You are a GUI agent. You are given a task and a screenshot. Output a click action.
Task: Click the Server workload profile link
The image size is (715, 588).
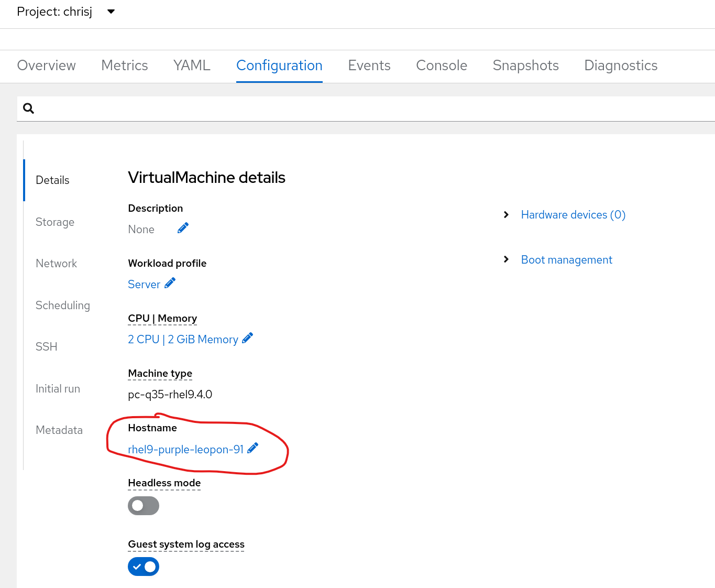click(x=144, y=285)
